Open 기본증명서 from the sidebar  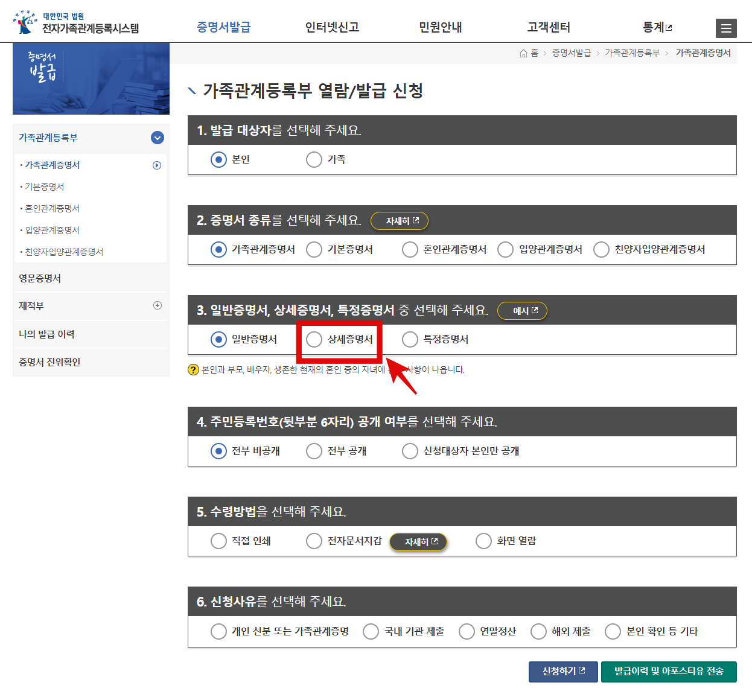click(x=43, y=186)
